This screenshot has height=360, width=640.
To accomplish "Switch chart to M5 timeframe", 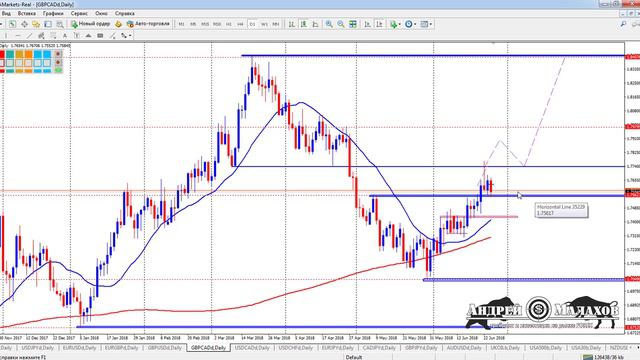I will coord(193,24).
